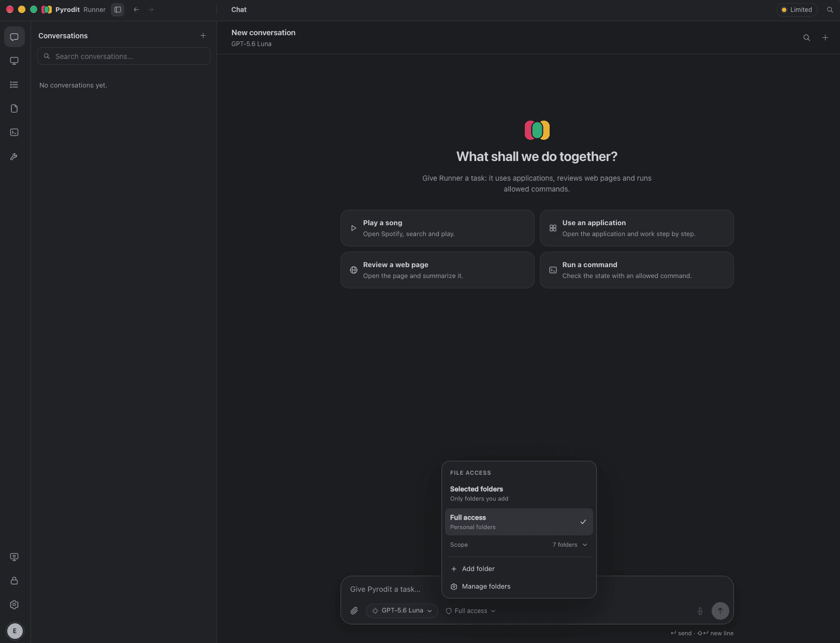This screenshot has width=840, height=643.
Task: Click the Review a web page suggestion card
Action: tap(437, 270)
